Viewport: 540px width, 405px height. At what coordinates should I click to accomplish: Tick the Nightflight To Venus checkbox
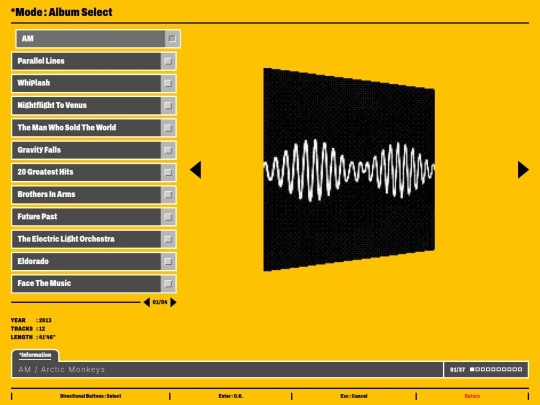pyautogui.click(x=168, y=106)
